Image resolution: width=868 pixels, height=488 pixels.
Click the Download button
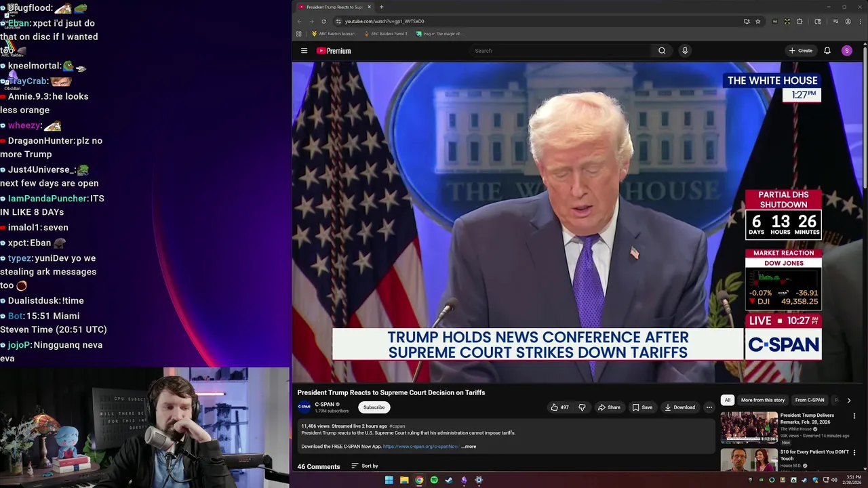click(679, 407)
